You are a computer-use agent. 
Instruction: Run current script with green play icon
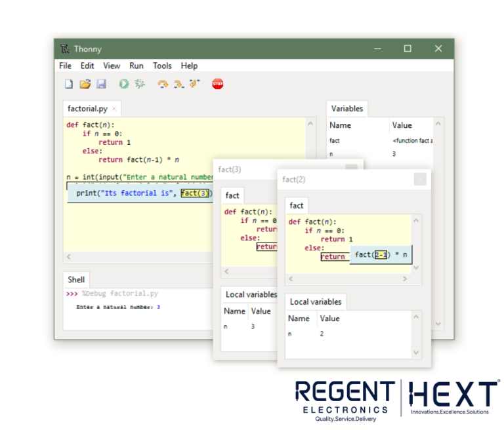pos(123,84)
